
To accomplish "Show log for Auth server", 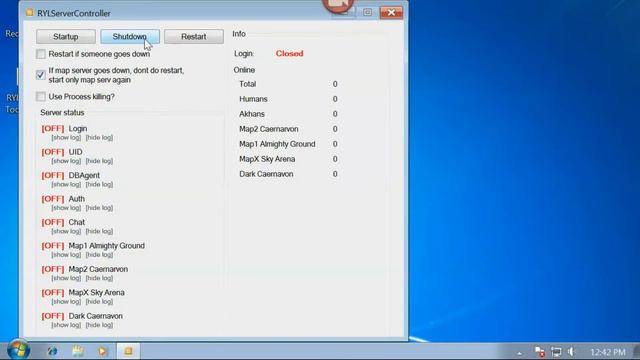I will point(66,208).
